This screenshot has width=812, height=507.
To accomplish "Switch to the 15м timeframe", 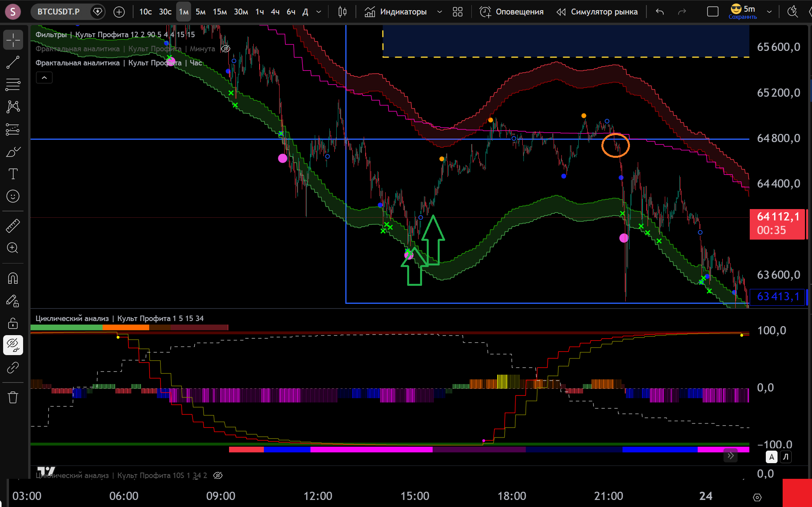I will [x=220, y=12].
